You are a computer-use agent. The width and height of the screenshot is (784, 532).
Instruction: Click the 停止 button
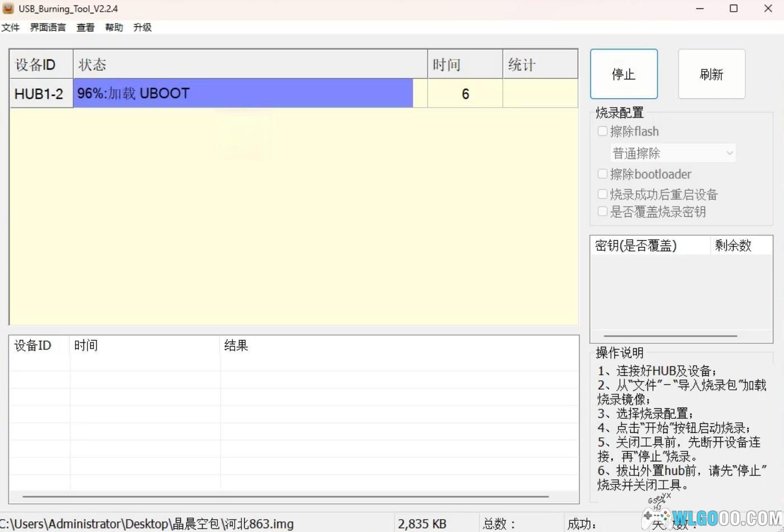point(623,74)
